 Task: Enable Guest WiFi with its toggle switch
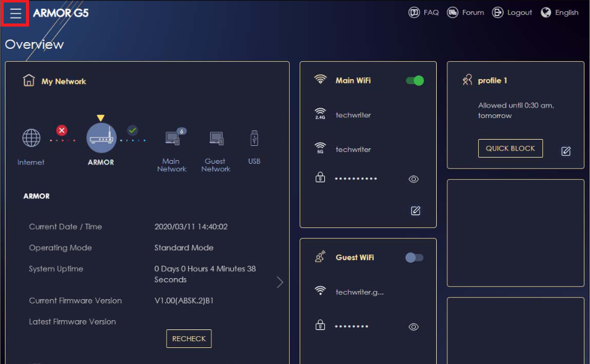(414, 258)
